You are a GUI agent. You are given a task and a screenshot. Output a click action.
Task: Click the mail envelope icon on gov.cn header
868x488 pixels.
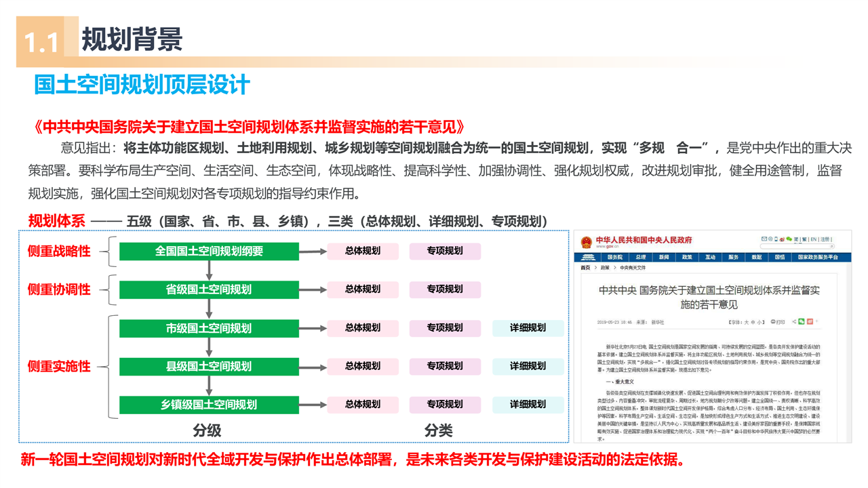[764, 239]
